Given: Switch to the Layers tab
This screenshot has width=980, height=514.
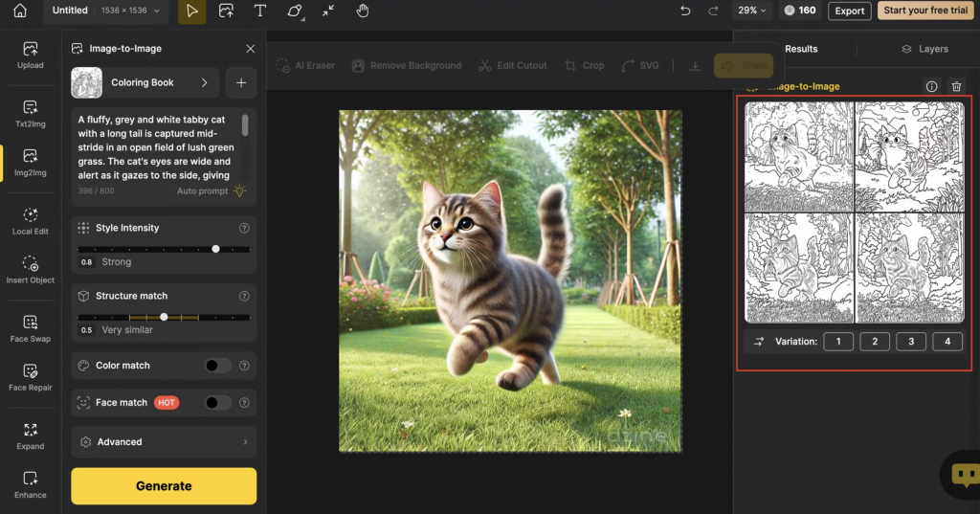Looking at the screenshot, I should point(924,49).
